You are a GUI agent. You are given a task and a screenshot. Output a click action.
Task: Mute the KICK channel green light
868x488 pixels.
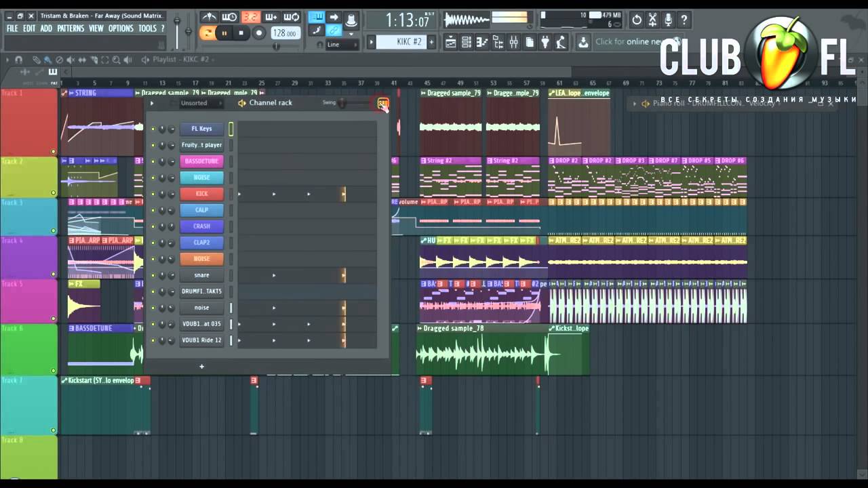coord(153,194)
